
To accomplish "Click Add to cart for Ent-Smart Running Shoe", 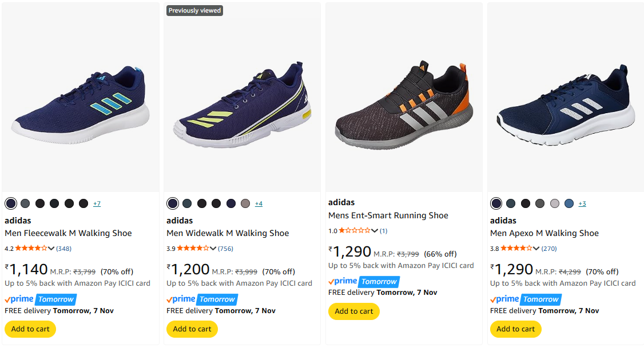I will pos(353,311).
